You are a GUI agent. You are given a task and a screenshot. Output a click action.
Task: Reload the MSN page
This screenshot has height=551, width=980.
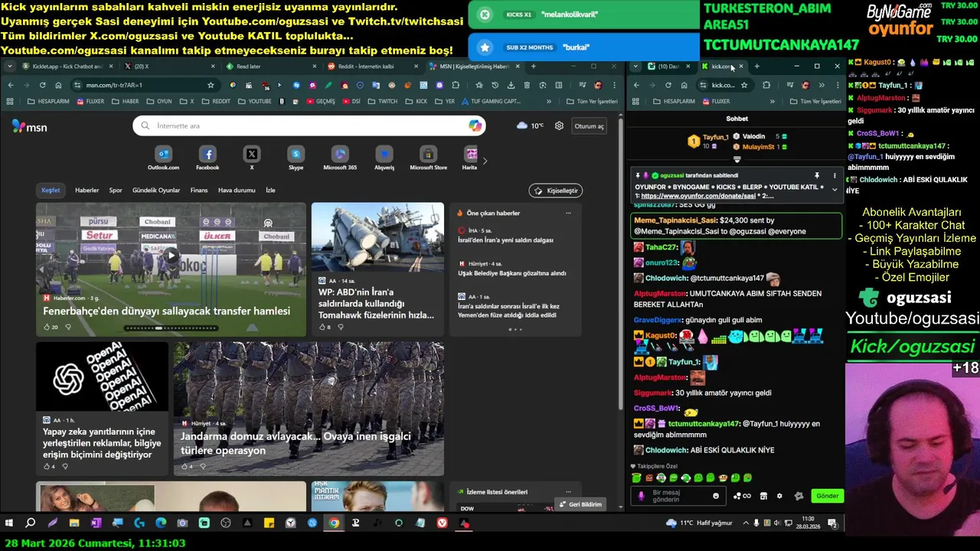click(42, 85)
